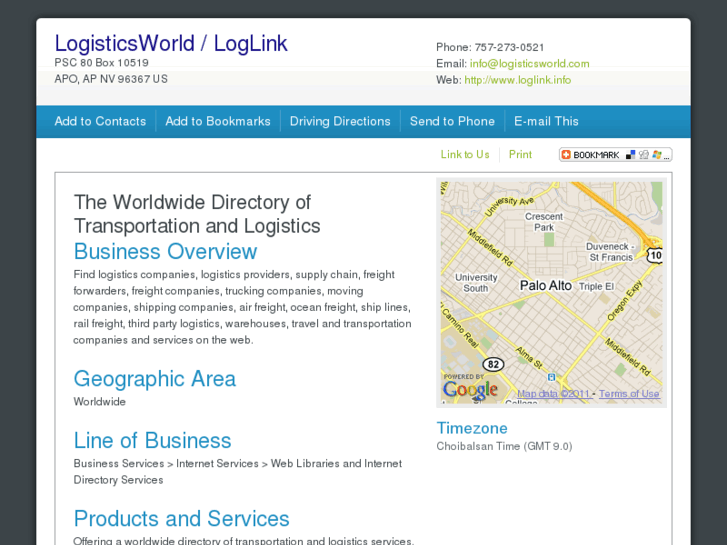This screenshot has height=545, width=727.
Task: Open the BOOKMARK share button
Action: (x=616, y=155)
